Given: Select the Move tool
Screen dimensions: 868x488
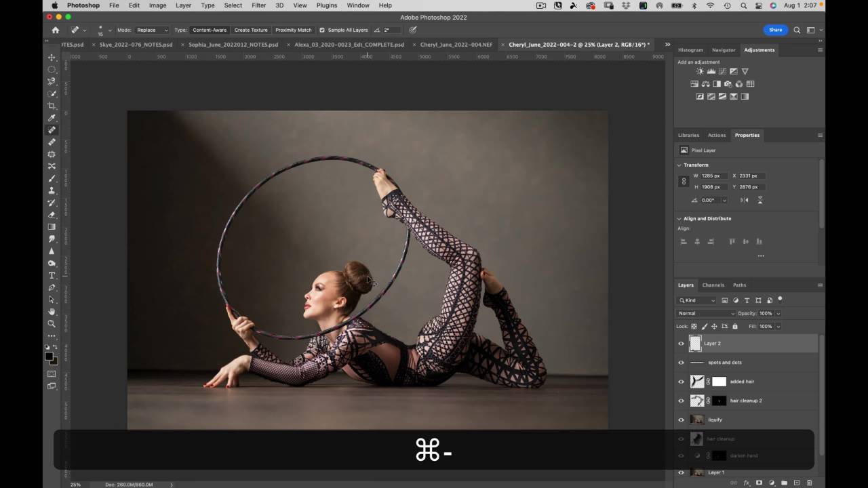Looking at the screenshot, I should point(52,57).
